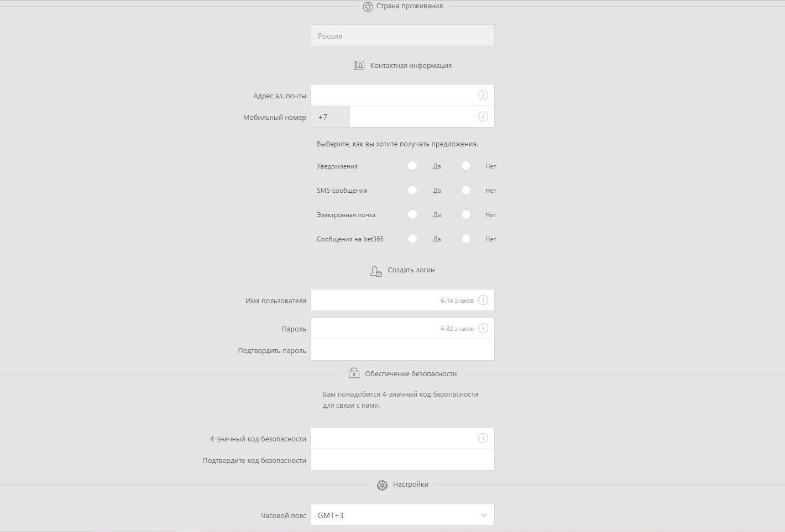Open the Россия country of residence selector
The height and width of the screenshot is (532, 785).
pos(402,35)
